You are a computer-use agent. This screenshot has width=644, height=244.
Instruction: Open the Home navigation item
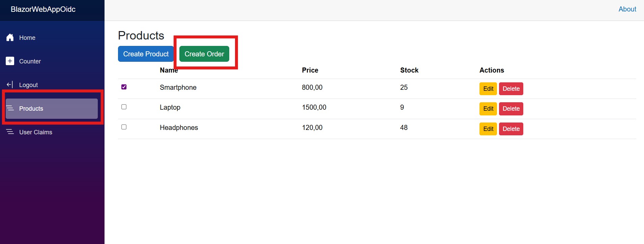click(27, 38)
